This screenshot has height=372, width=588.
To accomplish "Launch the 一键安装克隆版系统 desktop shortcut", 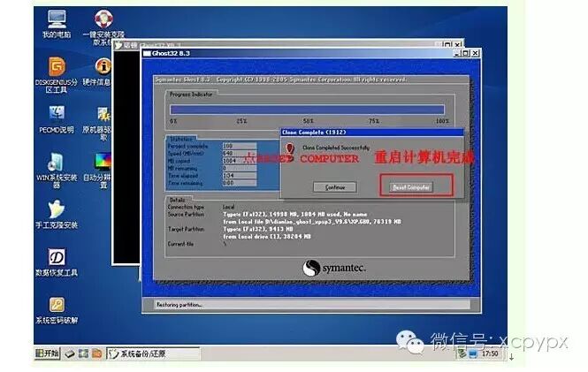I will [103, 27].
